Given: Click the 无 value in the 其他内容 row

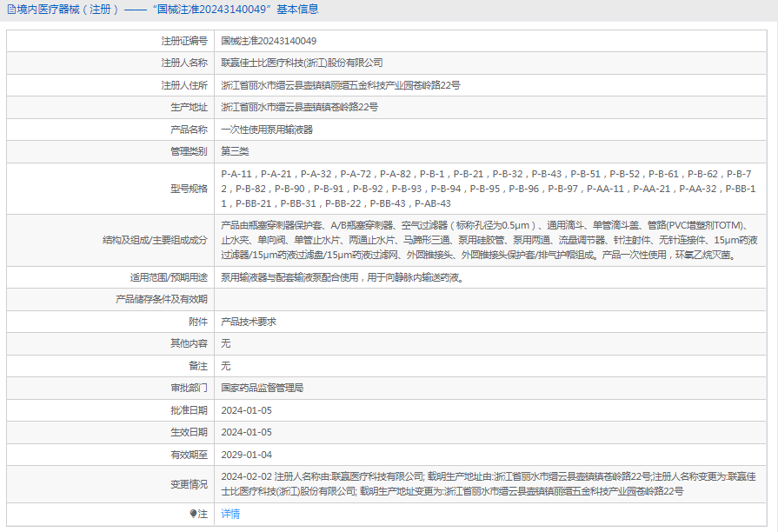Looking at the screenshot, I should [x=226, y=343].
